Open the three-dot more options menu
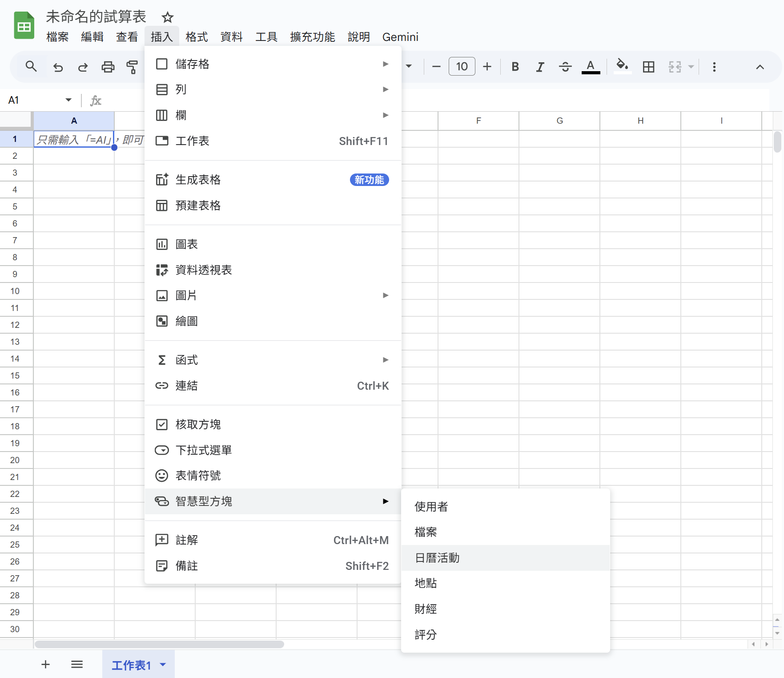 (x=714, y=67)
